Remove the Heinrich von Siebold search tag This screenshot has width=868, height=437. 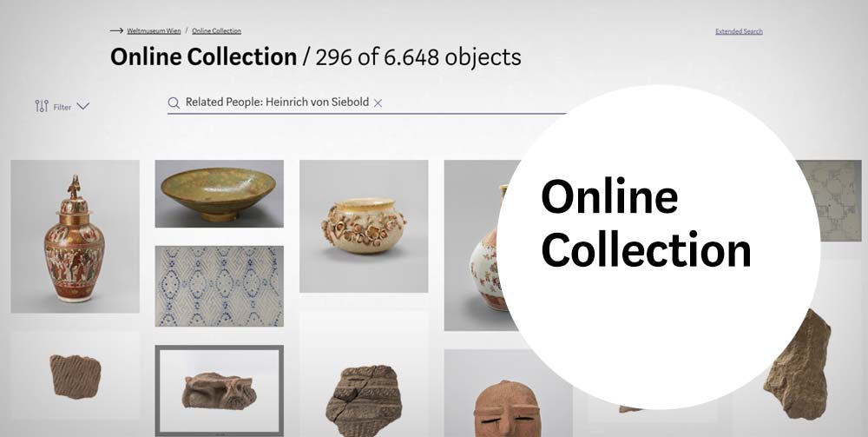pyautogui.click(x=378, y=103)
